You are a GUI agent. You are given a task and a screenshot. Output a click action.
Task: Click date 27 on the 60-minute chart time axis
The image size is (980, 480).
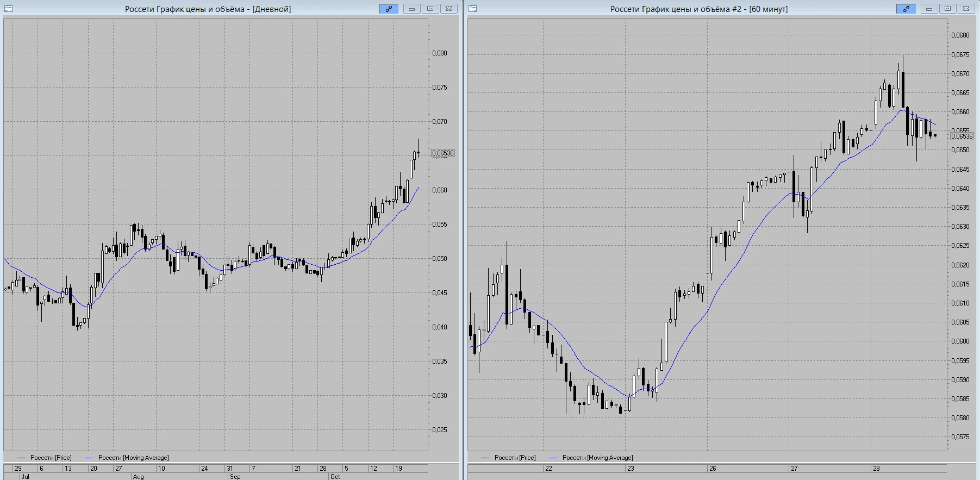pos(794,469)
